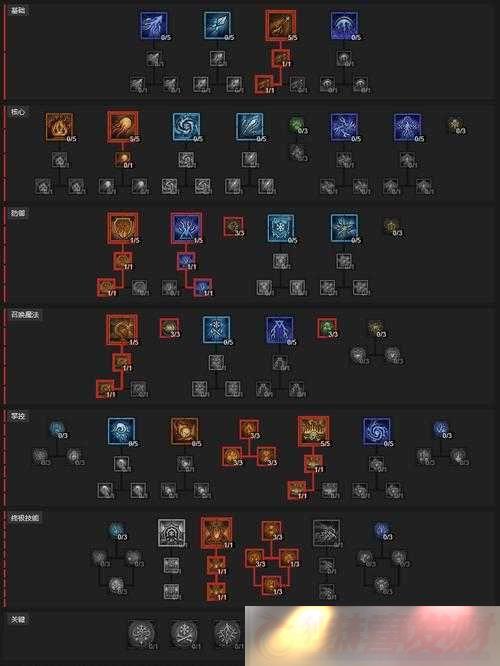This screenshot has width=500, height=666.
Task: Select the green 3/3 passive in 召唤魔法 section
Action: (x=327, y=328)
